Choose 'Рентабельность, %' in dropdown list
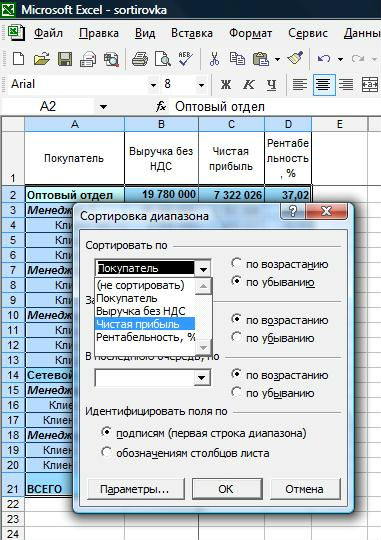381x540 pixels. (145, 337)
